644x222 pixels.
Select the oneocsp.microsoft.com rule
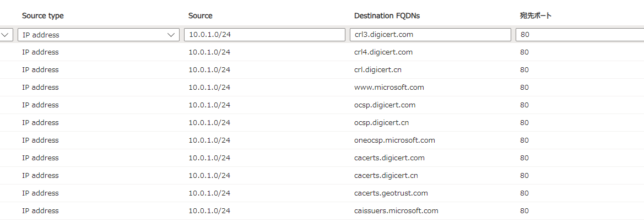[394, 140]
